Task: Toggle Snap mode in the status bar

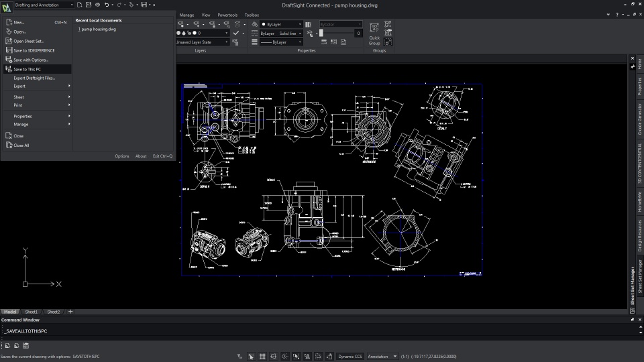Action: click(251, 356)
